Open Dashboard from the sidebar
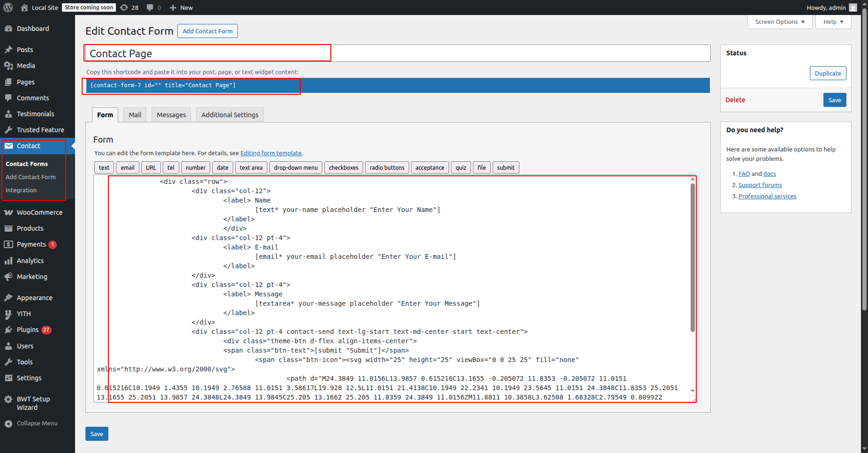 33,29
